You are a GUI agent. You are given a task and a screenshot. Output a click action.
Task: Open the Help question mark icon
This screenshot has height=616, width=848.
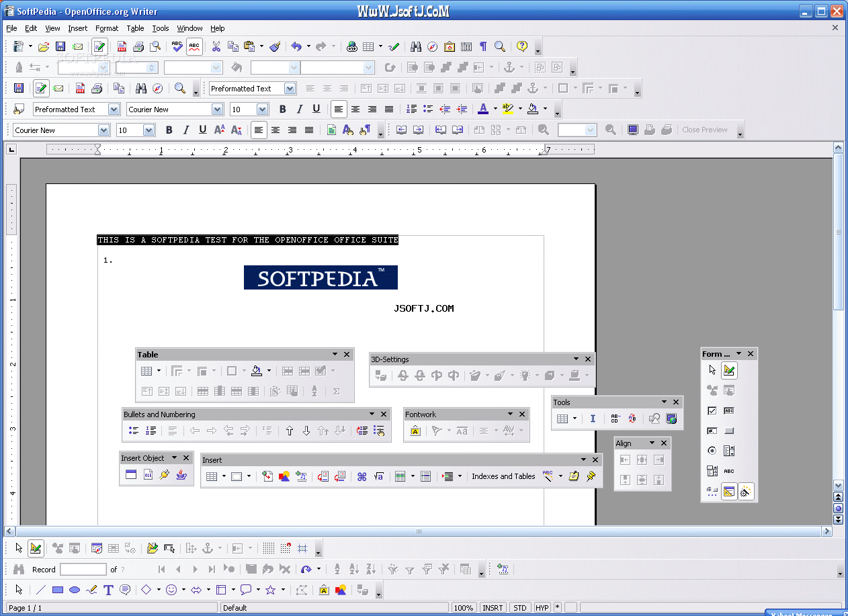pos(522,47)
